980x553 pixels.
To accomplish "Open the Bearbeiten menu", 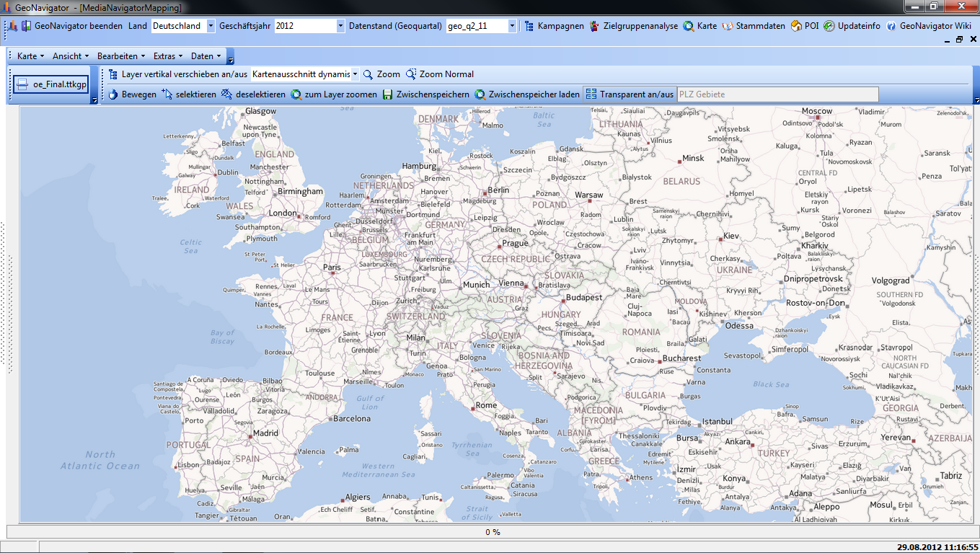I will pyautogui.click(x=121, y=56).
